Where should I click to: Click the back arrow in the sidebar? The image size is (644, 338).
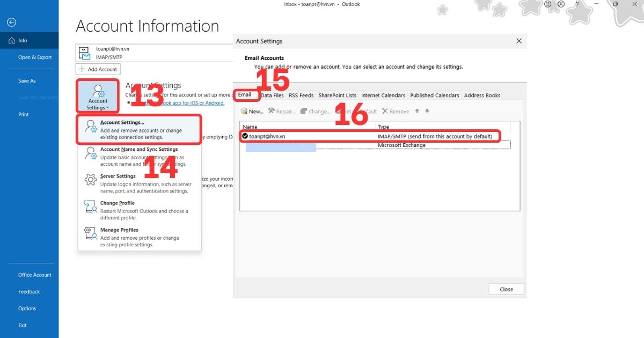tap(11, 22)
